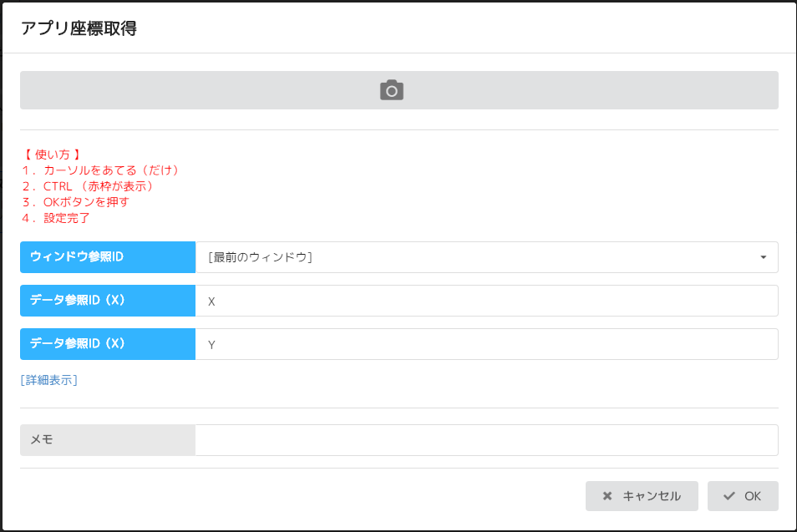
Task: Click instruction step 1 カーソルをあてる
Action: (101, 170)
